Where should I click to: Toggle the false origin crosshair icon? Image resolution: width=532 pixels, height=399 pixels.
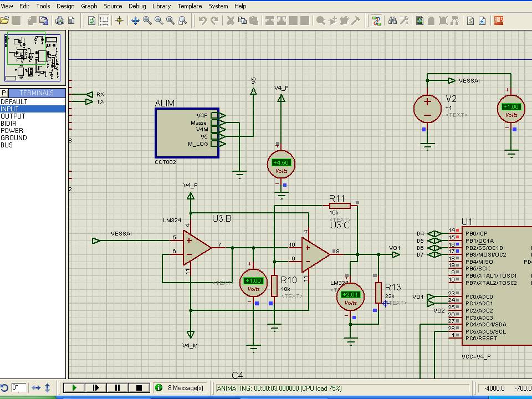[119, 21]
